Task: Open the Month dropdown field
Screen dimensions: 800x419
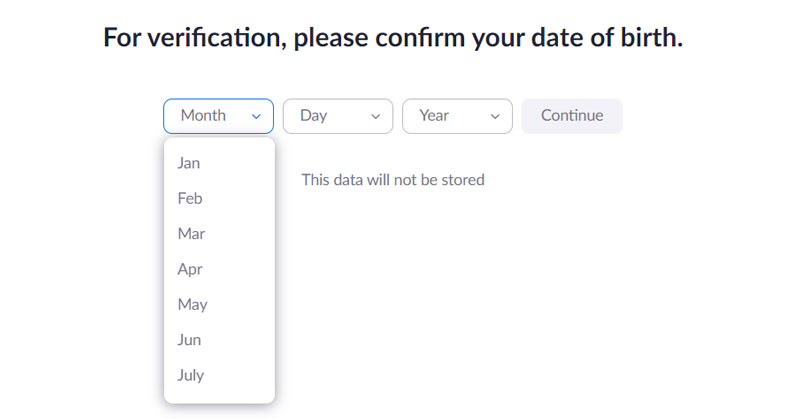Action: [218, 116]
